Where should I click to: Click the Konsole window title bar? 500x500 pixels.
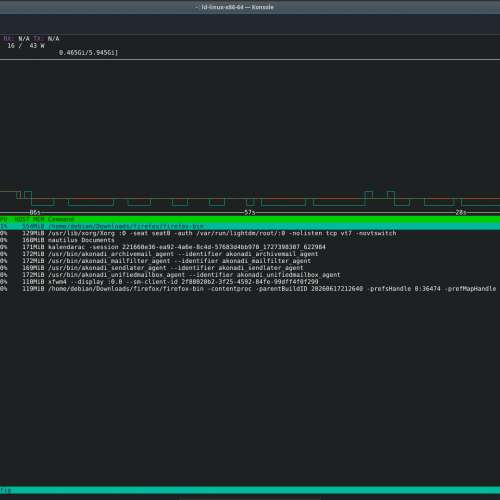click(250, 7)
